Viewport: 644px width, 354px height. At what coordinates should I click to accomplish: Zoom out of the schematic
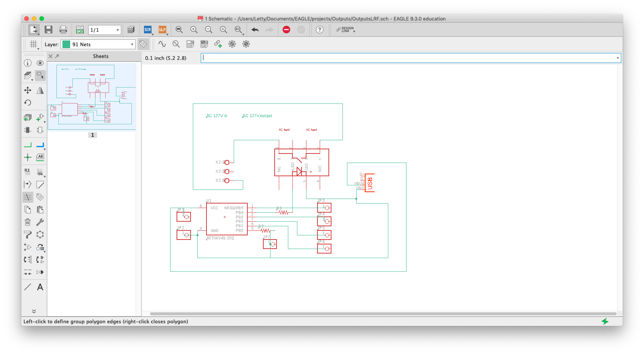pyautogui.click(x=209, y=30)
